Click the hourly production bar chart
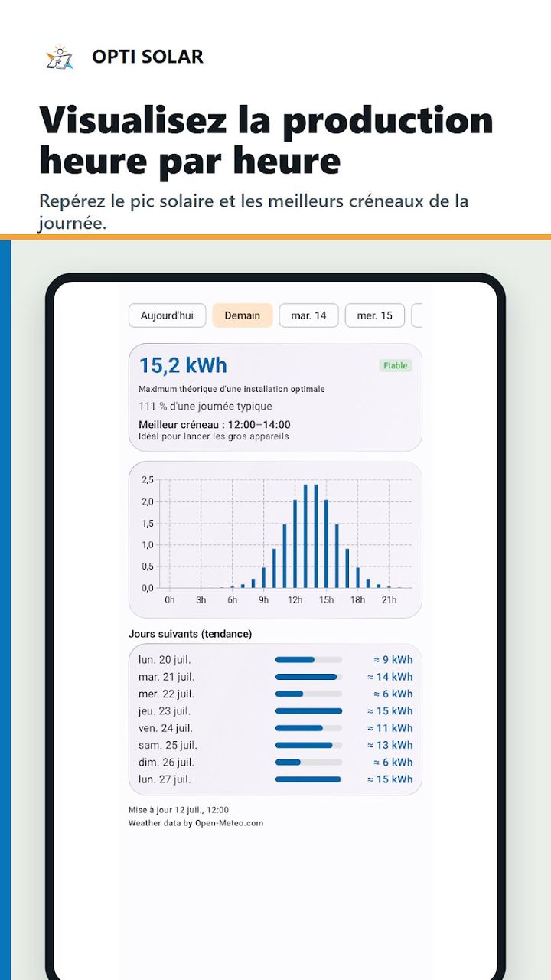Screen dimensions: 551x980 coord(275,539)
